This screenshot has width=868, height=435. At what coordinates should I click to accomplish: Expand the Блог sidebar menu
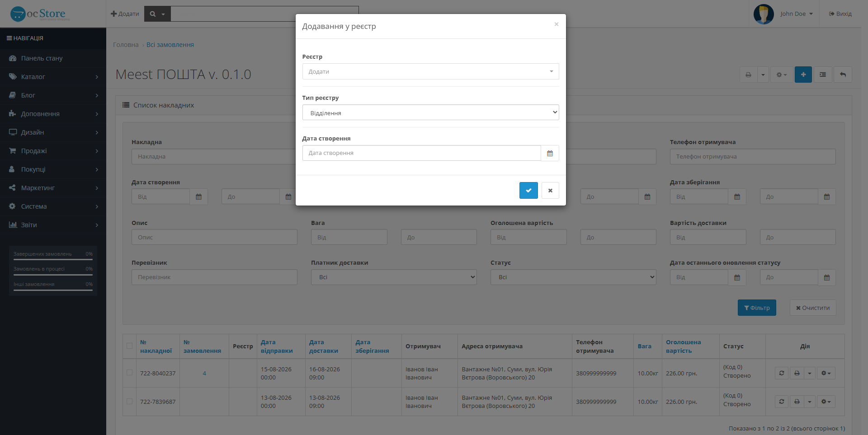coord(53,95)
